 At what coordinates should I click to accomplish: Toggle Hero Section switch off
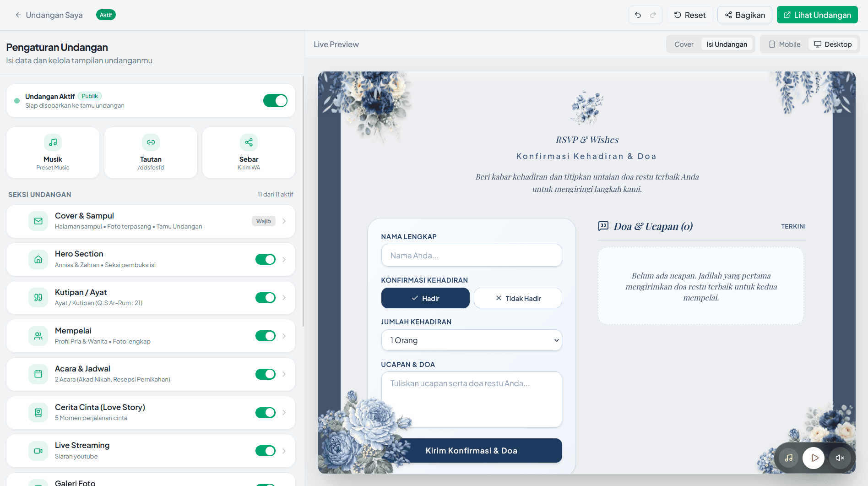[x=266, y=259]
